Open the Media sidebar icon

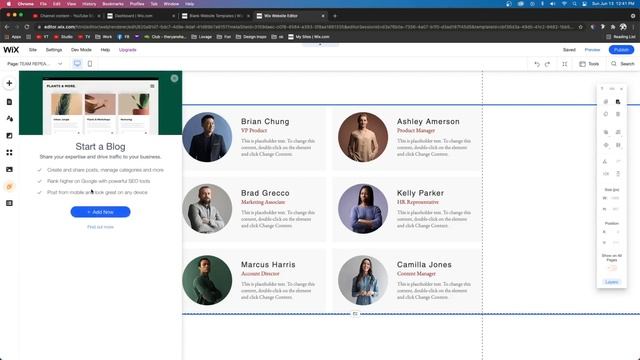9,169
